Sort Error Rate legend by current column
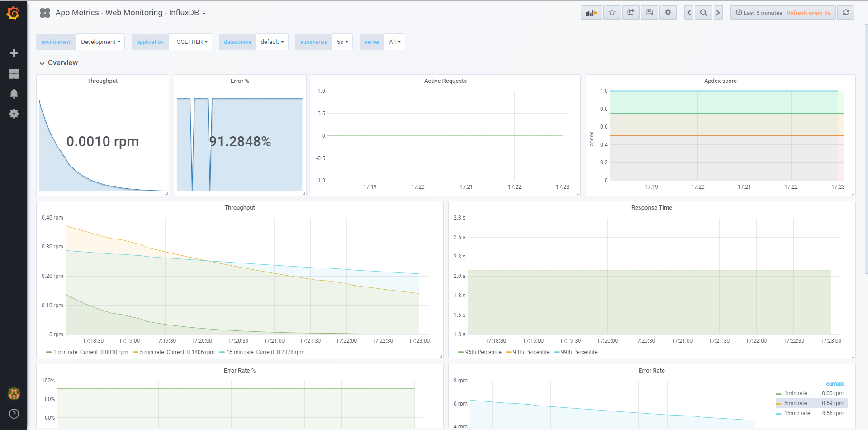 pyautogui.click(x=835, y=384)
